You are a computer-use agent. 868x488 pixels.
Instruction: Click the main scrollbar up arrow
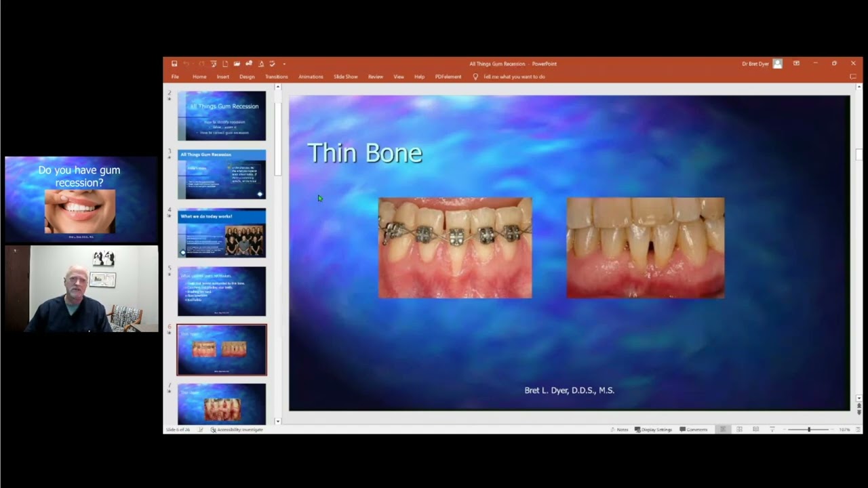point(859,87)
